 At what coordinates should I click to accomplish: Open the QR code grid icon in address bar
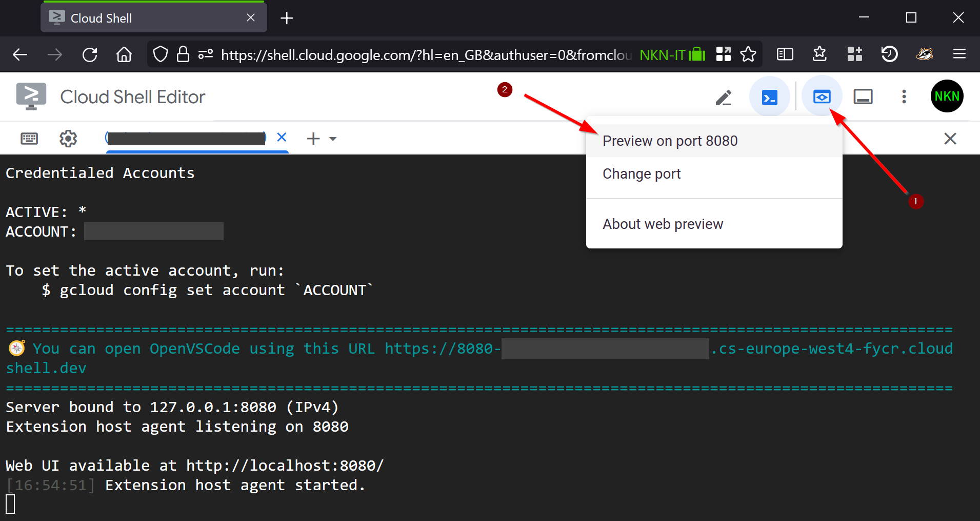724,54
